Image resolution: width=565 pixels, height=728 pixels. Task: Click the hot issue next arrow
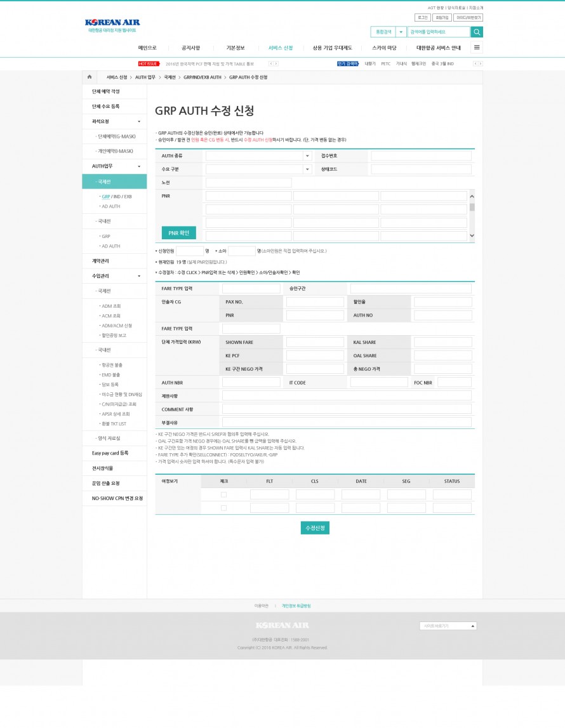pyautogui.click(x=276, y=63)
